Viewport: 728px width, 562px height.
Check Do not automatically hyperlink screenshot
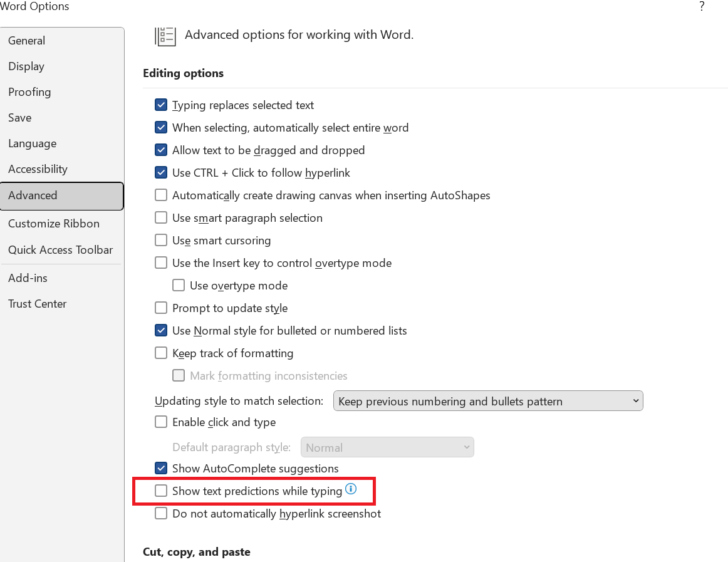point(161,514)
